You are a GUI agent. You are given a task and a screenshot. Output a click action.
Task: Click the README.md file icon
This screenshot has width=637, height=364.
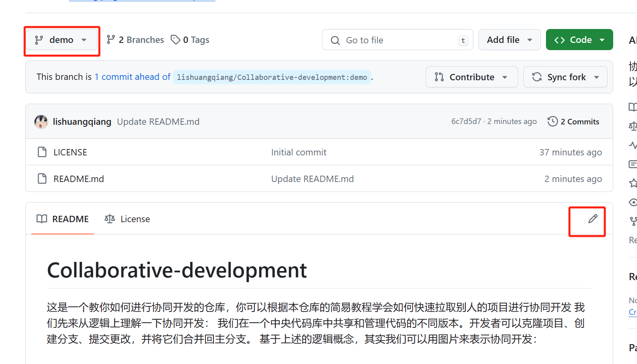click(42, 179)
